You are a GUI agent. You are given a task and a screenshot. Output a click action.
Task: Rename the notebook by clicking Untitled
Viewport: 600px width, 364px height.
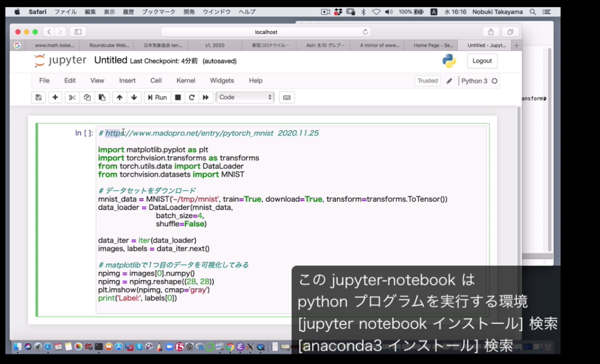click(x=111, y=60)
